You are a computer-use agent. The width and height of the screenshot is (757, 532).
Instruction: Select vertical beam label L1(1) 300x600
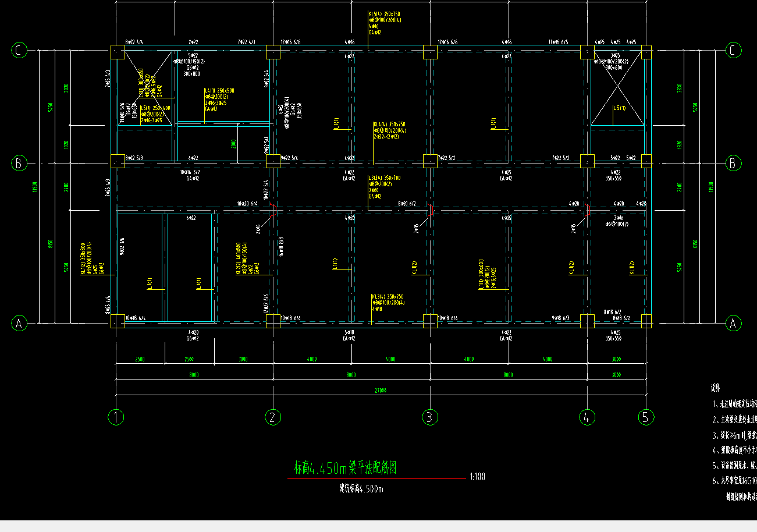click(x=480, y=274)
